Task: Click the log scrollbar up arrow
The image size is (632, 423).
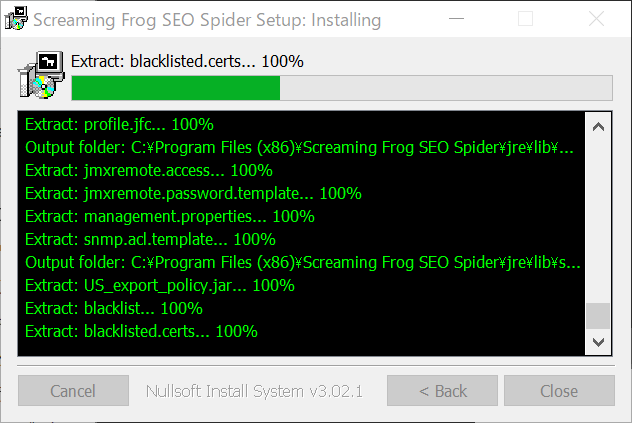Action: point(598,127)
